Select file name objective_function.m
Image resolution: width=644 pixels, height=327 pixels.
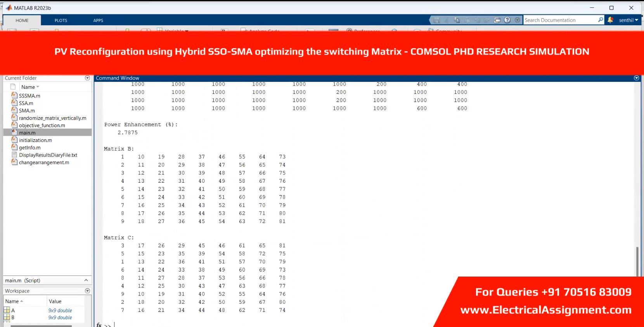pos(42,125)
